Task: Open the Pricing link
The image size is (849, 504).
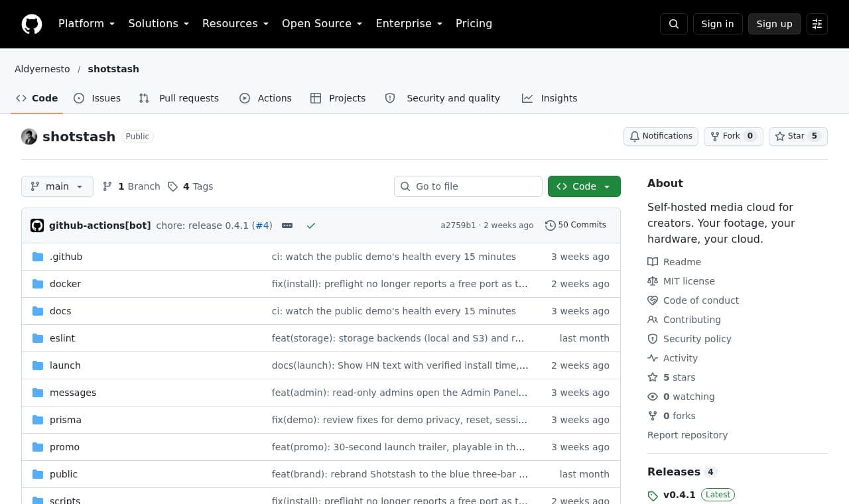Action: [x=474, y=24]
